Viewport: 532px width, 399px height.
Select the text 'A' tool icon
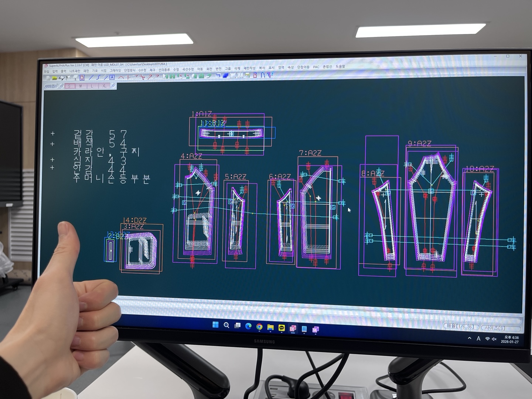click(x=112, y=78)
